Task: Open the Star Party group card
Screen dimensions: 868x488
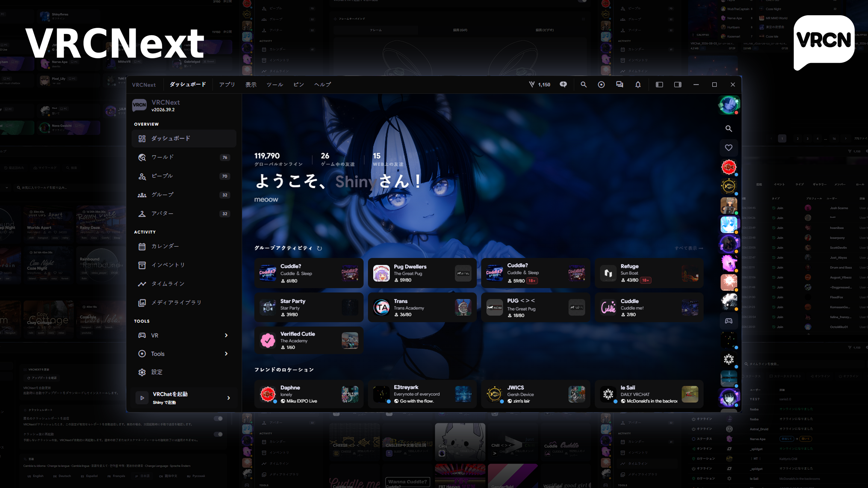Action: 309,307
